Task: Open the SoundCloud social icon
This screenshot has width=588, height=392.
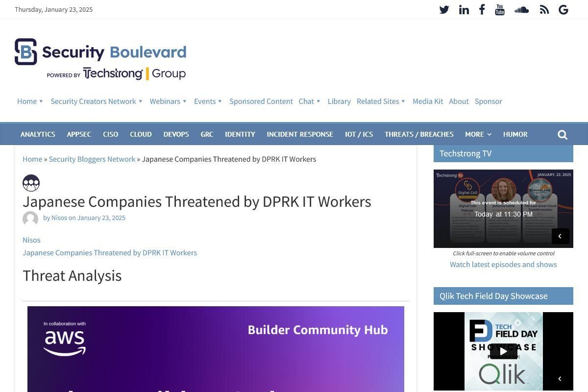Action: pos(521,10)
